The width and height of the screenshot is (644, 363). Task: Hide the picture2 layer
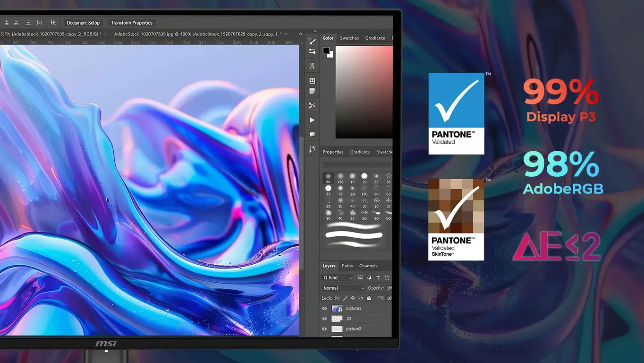click(324, 329)
